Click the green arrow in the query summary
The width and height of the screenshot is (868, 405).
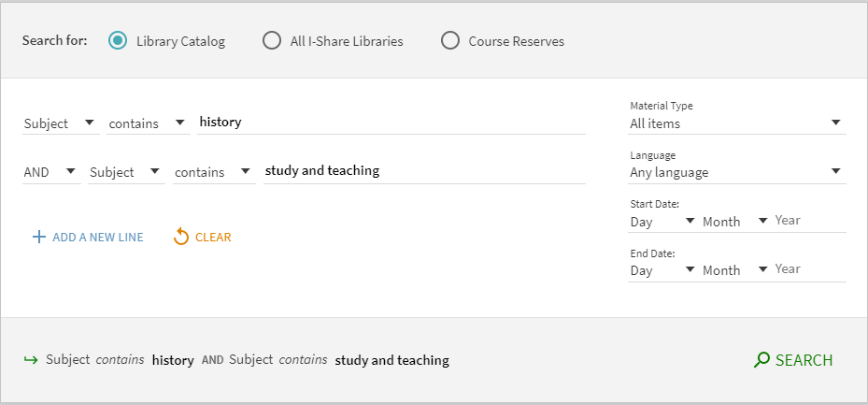point(30,360)
